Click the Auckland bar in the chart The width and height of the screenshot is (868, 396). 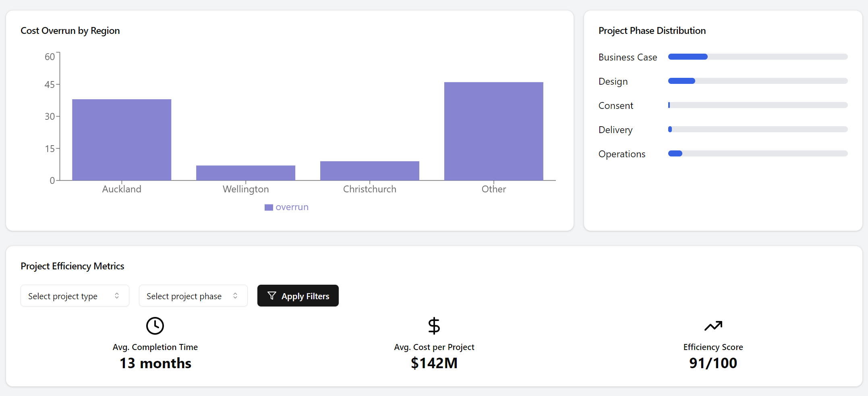pyautogui.click(x=122, y=140)
